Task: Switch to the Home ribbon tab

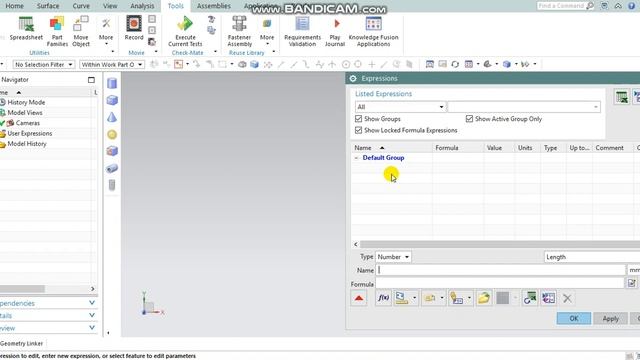Action: 14,6
